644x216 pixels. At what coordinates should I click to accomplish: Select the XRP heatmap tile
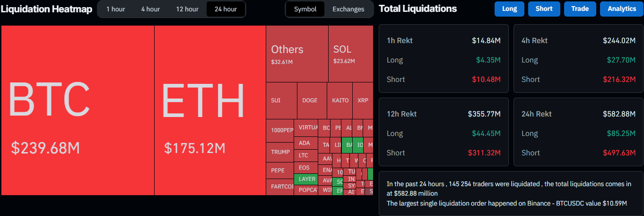[363, 100]
